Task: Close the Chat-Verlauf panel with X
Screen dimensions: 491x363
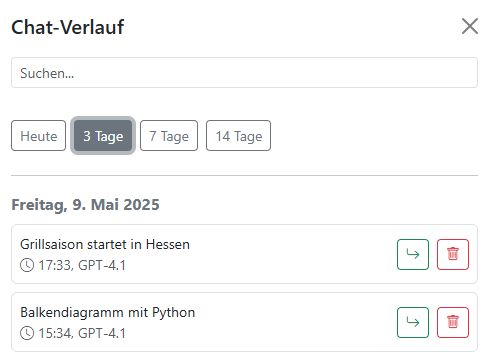Action: click(470, 26)
